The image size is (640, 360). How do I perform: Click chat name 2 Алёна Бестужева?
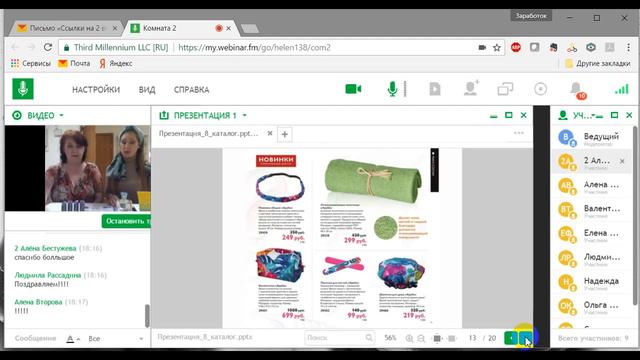(45, 248)
